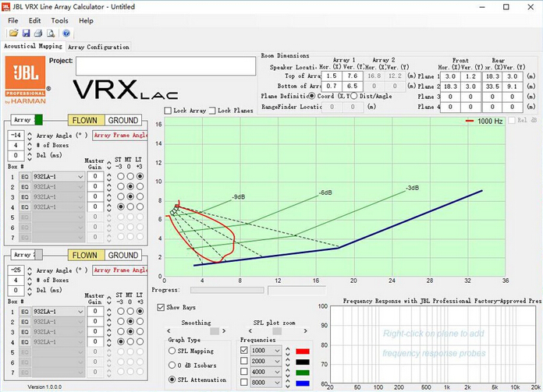This screenshot has width=543, height=392.
Task: Click EQ button for Array 1 box 2
Action: [25, 187]
